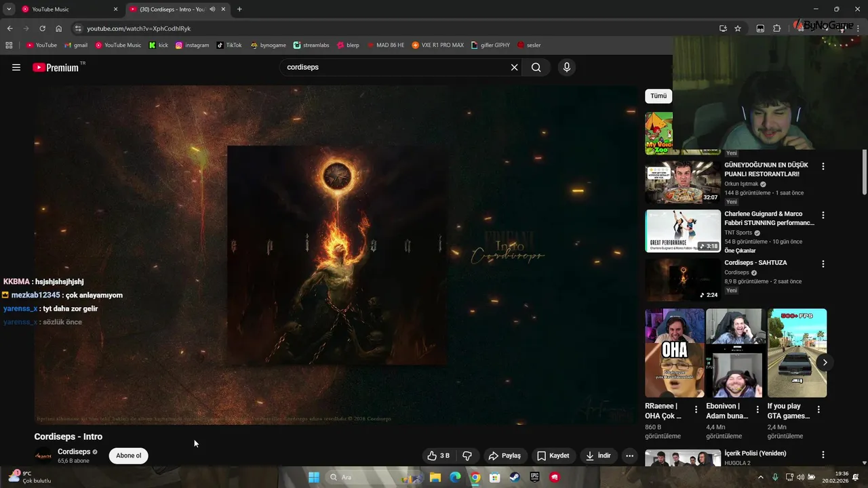Open the gifler GIPHY bookmark
This screenshot has height=488, width=868.
(x=490, y=45)
